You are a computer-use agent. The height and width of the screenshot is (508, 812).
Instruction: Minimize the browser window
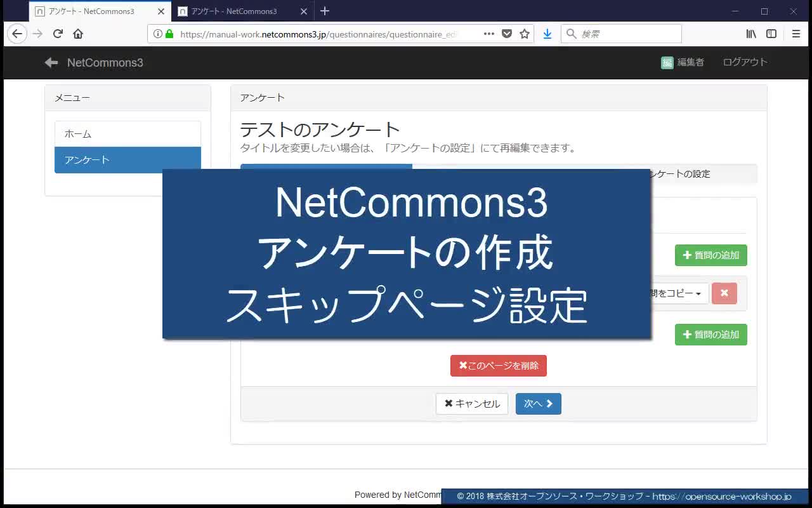coord(736,11)
